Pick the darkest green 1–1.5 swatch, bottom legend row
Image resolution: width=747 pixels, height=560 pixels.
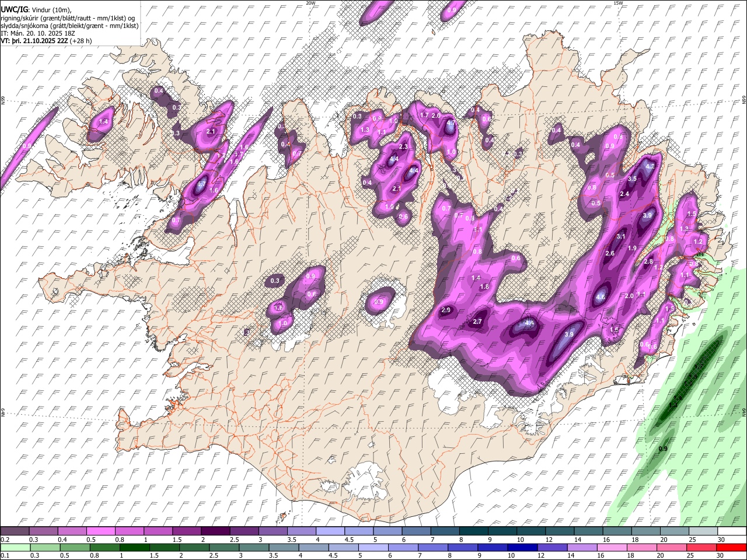point(135,547)
